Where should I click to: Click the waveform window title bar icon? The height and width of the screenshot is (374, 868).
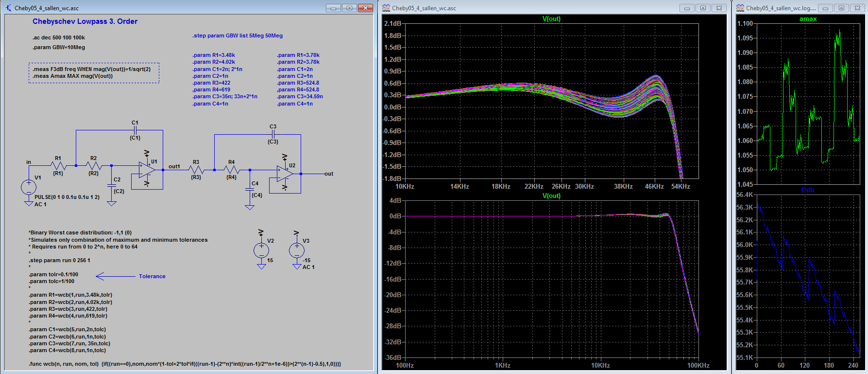pyautogui.click(x=386, y=8)
